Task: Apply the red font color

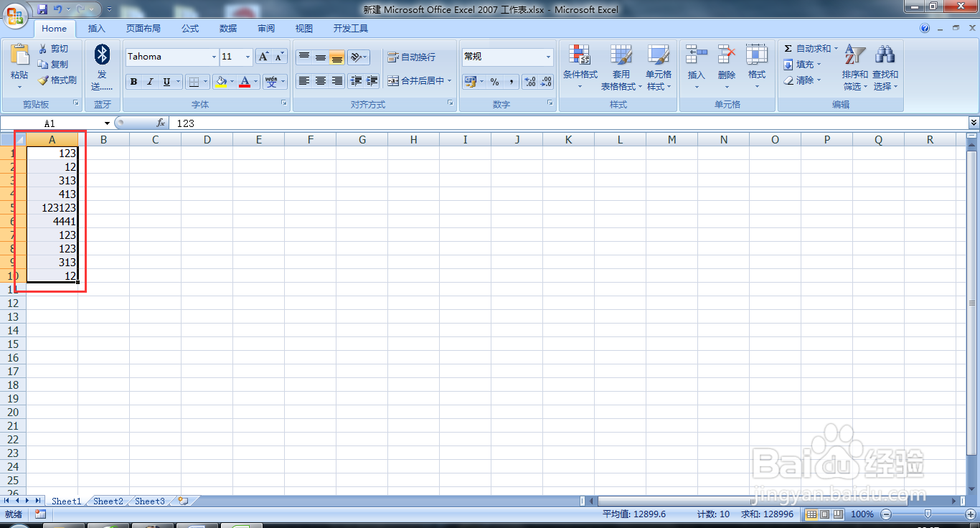Action: pyautogui.click(x=245, y=82)
